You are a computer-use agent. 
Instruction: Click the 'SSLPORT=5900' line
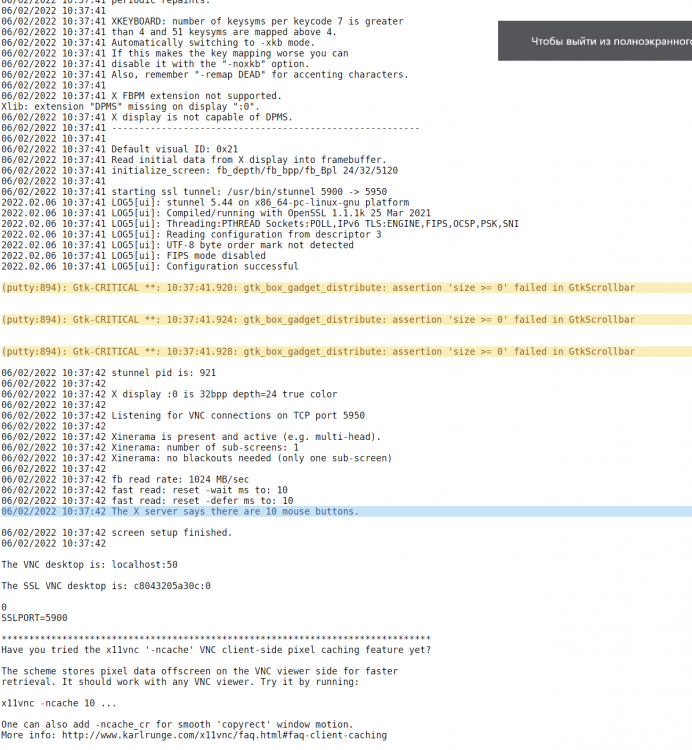pos(34,618)
